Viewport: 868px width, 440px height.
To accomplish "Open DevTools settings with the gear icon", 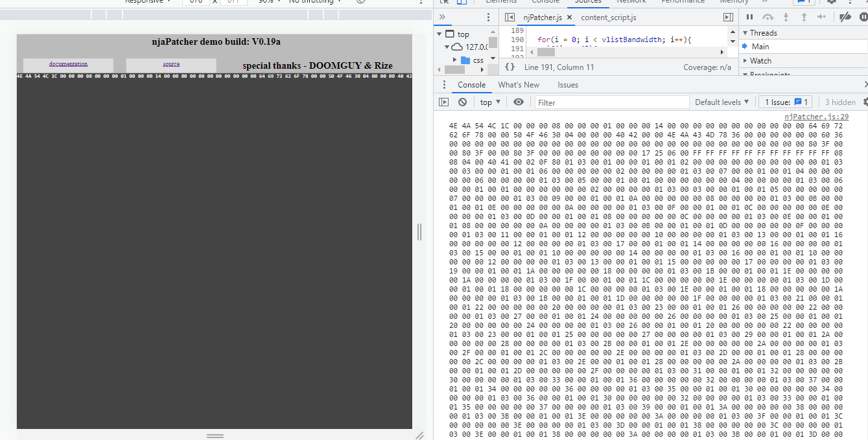I will [x=832, y=2].
